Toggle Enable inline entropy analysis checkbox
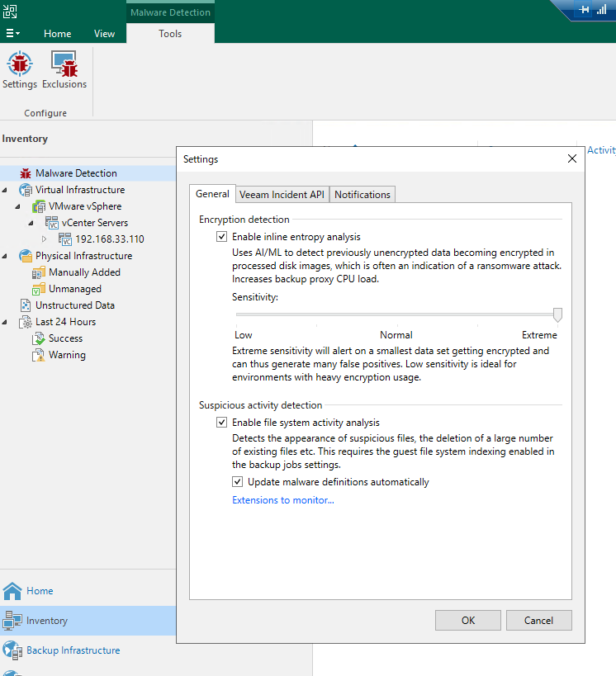This screenshot has width=616, height=676. 222,237
